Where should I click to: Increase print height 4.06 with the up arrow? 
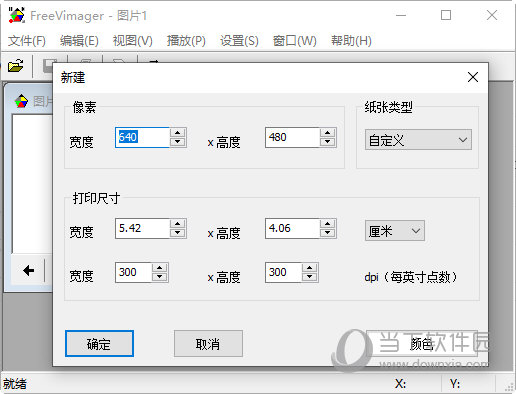click(x=328, y=224)
